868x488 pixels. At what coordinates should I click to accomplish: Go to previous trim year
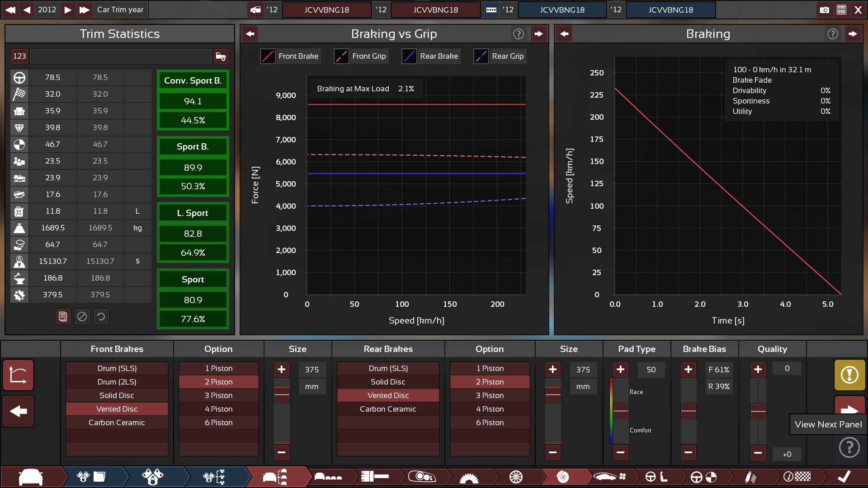click(x=27, y=9)
